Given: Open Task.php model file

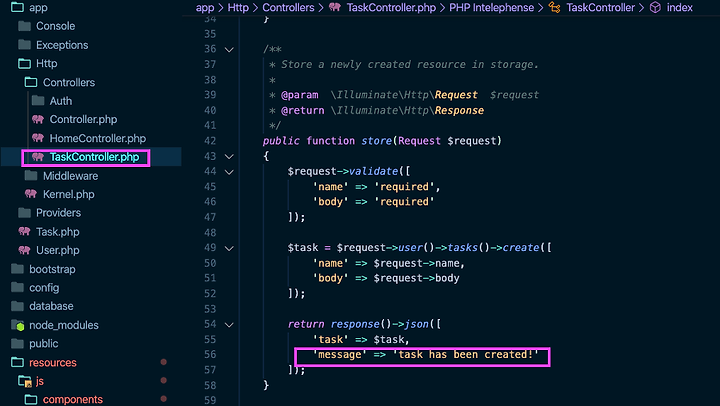Looking at the screenshot, I should pos(57,232).
